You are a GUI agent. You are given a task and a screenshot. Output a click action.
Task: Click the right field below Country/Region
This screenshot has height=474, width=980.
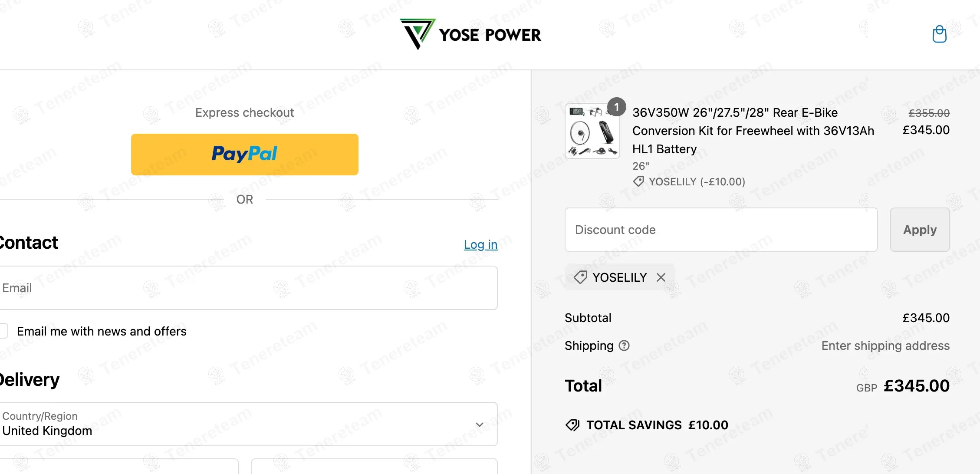pyautogui.click(x=374, y=466)
